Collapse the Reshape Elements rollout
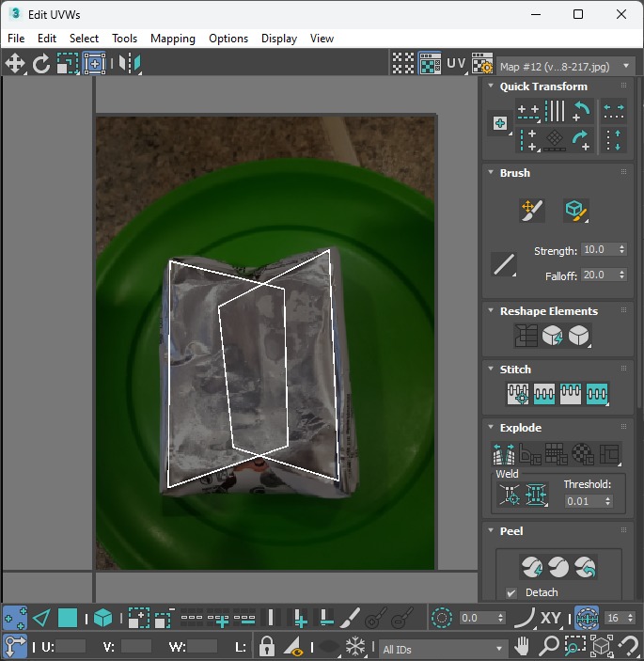Viewport: 644px width, 661px height. (x=491, y=310)
